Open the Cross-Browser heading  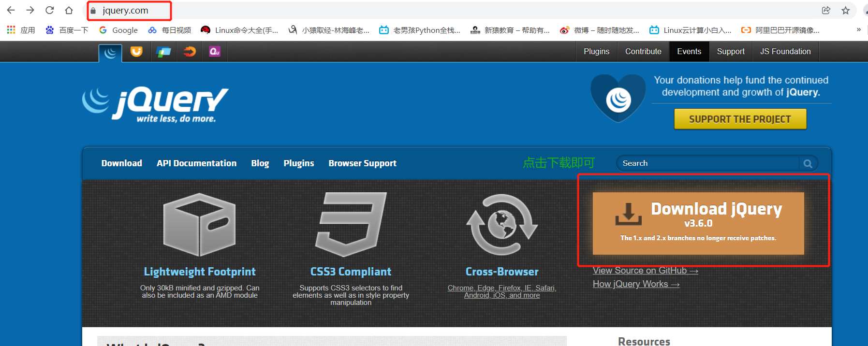point(502,272)
